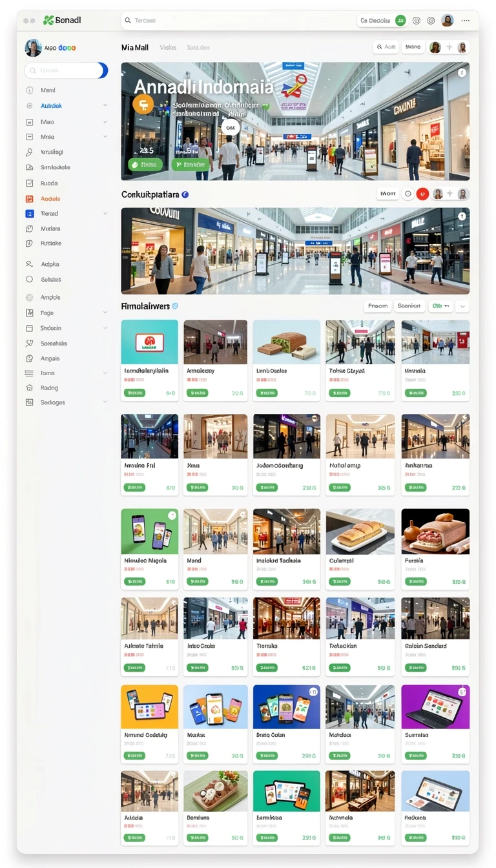This screenshot has width=496, height=868.
Task: Expand the Iorrss sidebar section
Action: tap(105, 373)
